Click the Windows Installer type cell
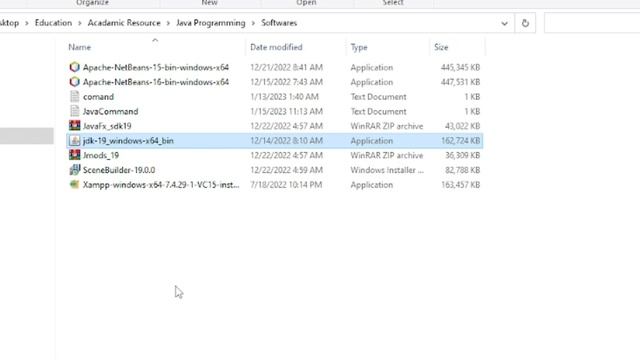640x360 pixels. pos(387,170)
